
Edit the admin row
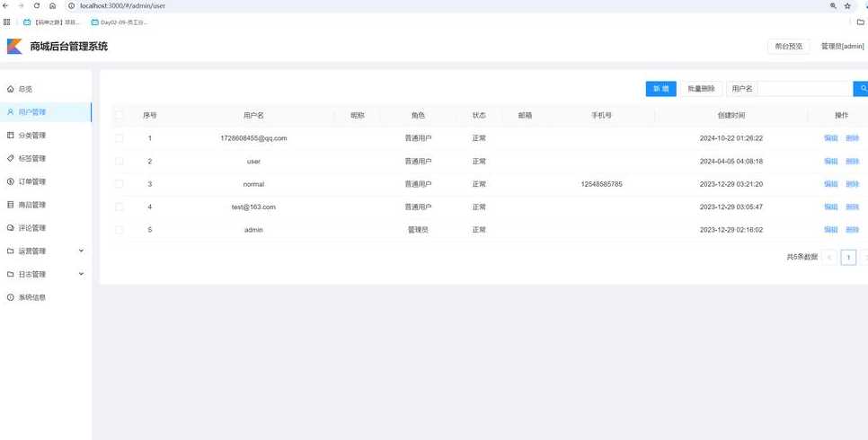pos(831,229)
